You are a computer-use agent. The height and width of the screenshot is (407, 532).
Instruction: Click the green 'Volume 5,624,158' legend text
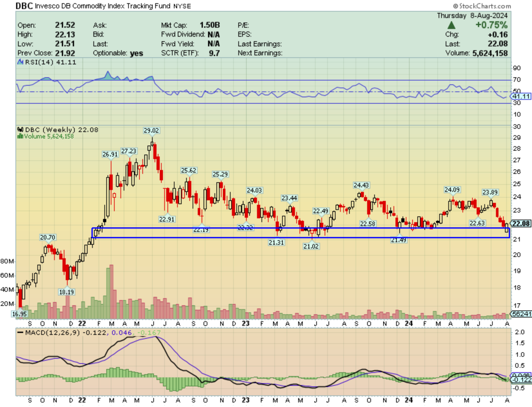click(x=49, y=136)
